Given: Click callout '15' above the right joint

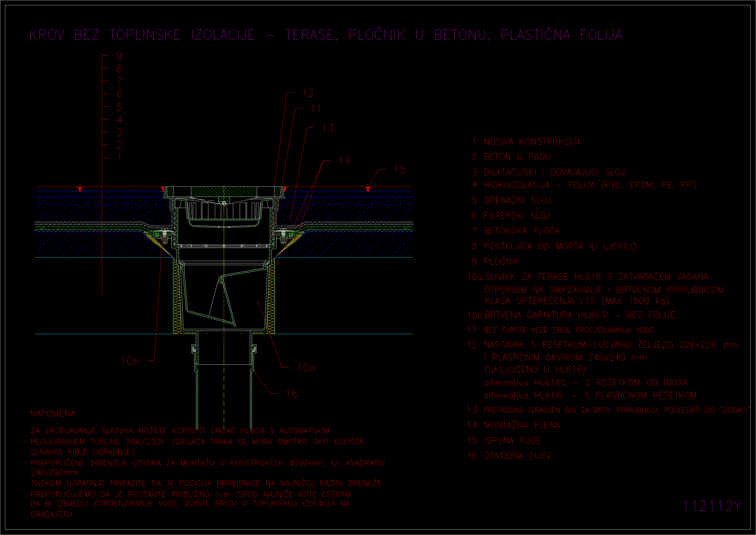Looking at the screenshot, I should click(400, 170).
